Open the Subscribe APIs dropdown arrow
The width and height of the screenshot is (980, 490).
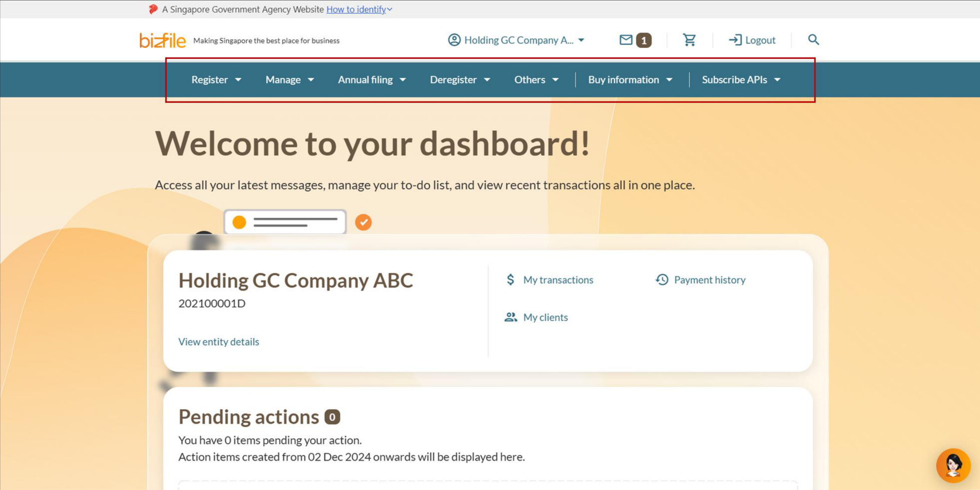coord(777,80)
